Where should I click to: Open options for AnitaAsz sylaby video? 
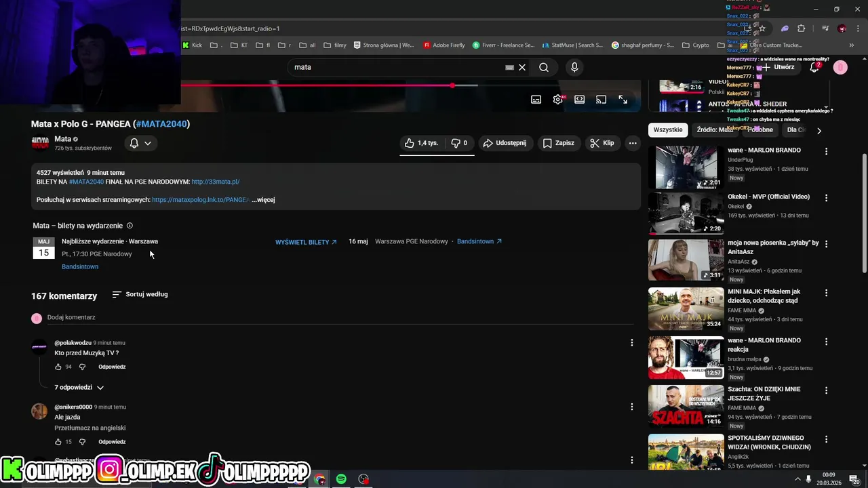click(x=826, y=244)
